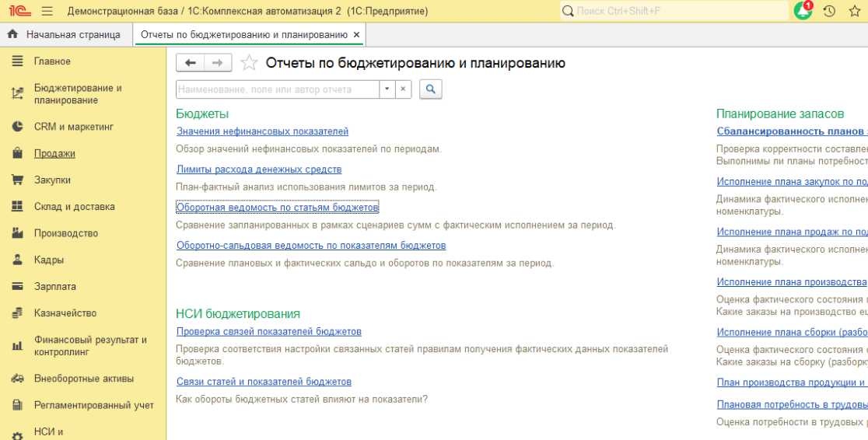Click the Регламентированный учет icon
Image resolution: width=868 pixels, height=440 pixels.
[x=18, y=406]
